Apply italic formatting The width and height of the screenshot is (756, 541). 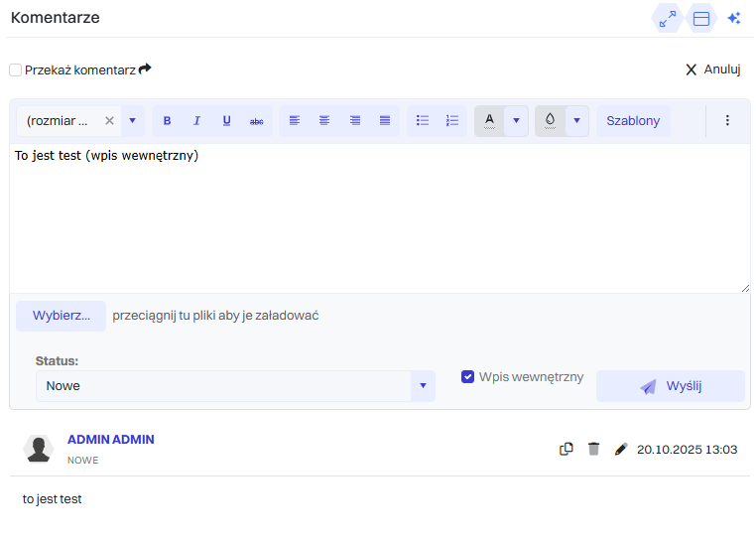[x=196, y=121]
